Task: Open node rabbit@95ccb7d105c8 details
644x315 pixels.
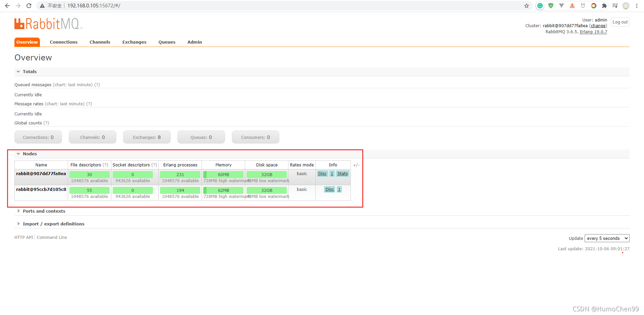Action: pos(41,190)
